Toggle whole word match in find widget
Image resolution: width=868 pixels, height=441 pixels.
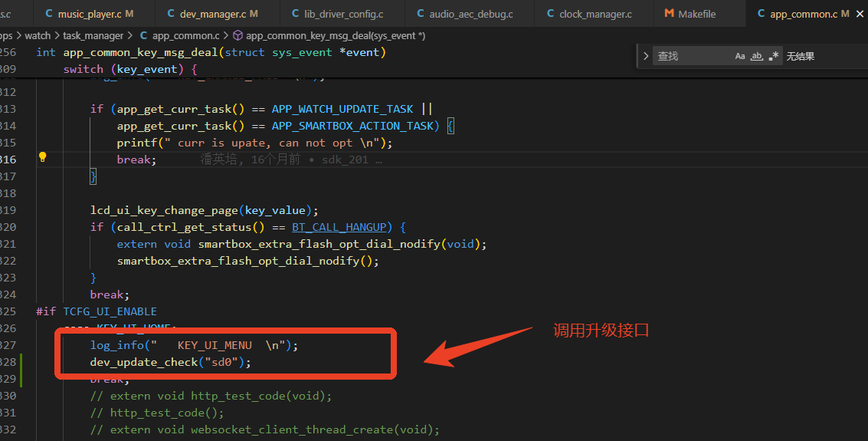tap(757, 56)
